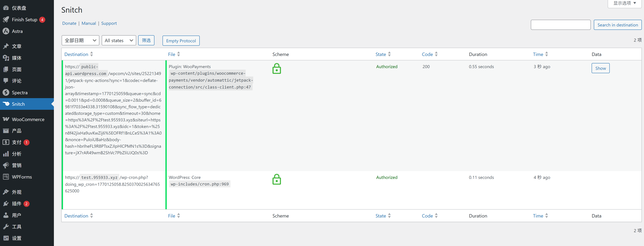Image resolution: width=644 pixels, height=246 pixels.
Task: Toggle sort on State column header
Action: point(380,54)
